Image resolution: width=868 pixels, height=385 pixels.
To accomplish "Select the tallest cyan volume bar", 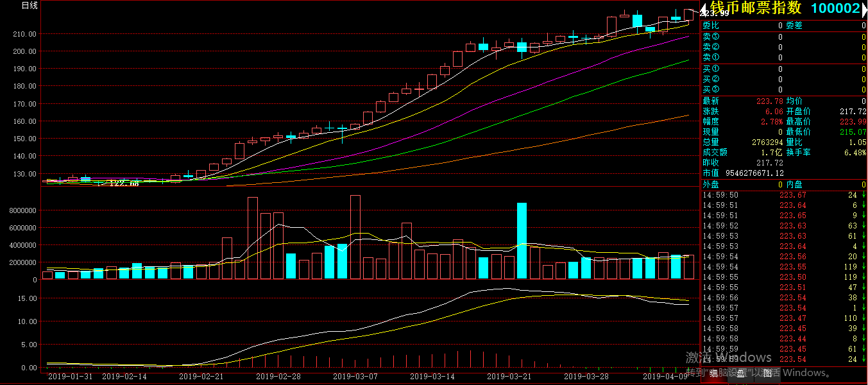I will tap(522, 241).
